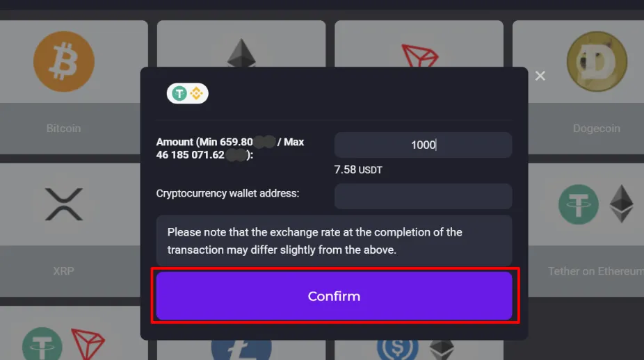Viewport: 644px width, 360px height.
Task: Focus the Amount field showing 1000
Action: point(423,145)
